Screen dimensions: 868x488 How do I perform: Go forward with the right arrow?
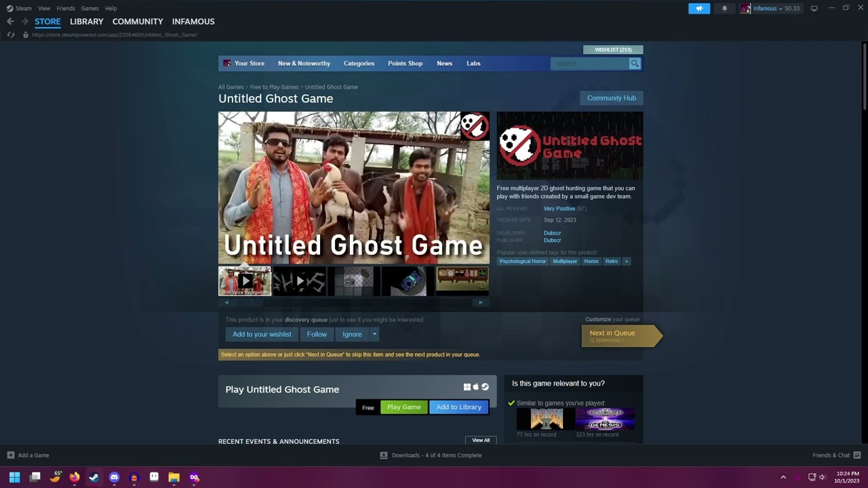pyautogui.click(x=24, y=22)
